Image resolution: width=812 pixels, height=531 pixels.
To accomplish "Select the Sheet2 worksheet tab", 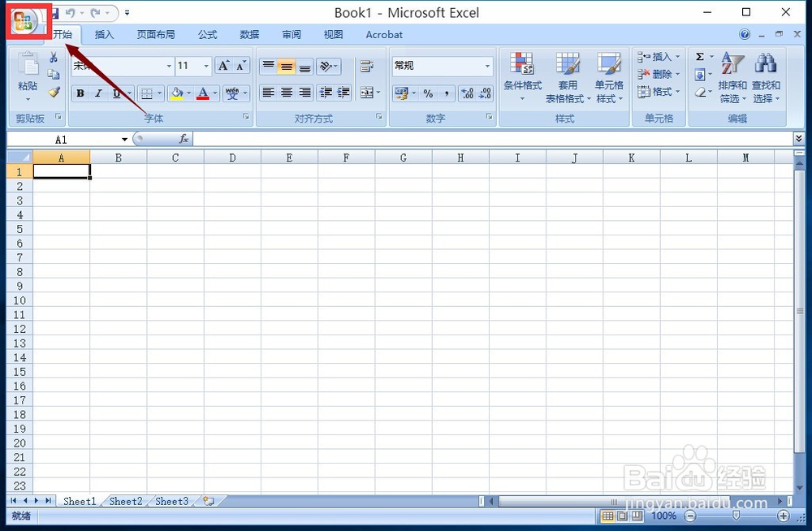I will 126,501.
